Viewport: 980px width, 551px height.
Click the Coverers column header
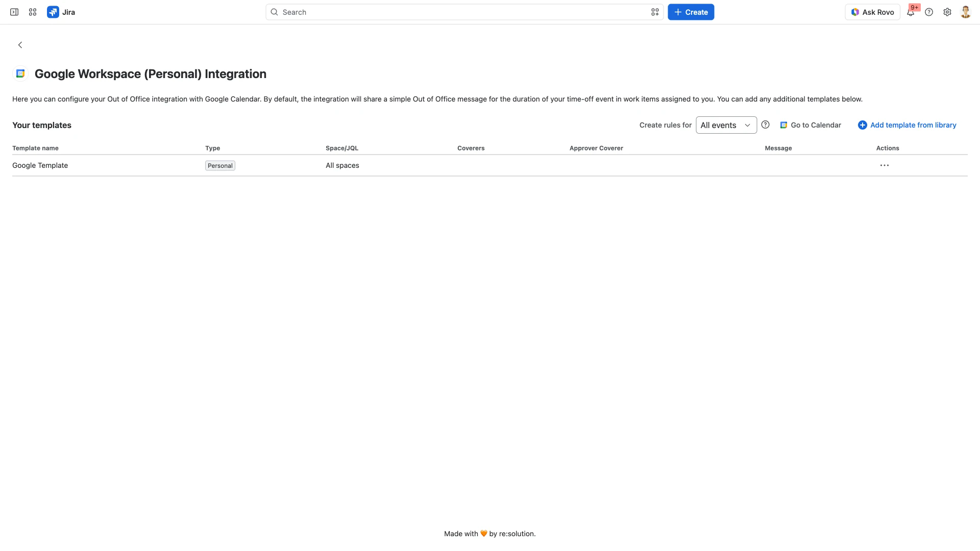[471, 148]
